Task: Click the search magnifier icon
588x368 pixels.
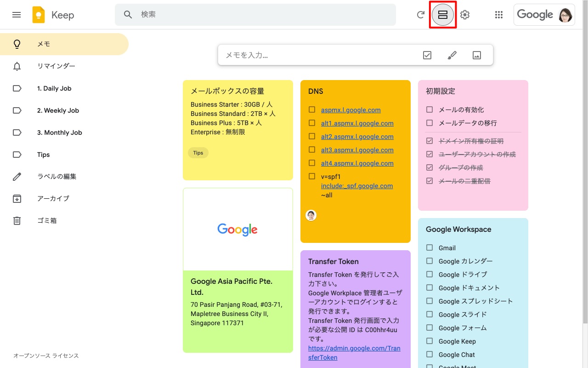Action: coord(128,15)
